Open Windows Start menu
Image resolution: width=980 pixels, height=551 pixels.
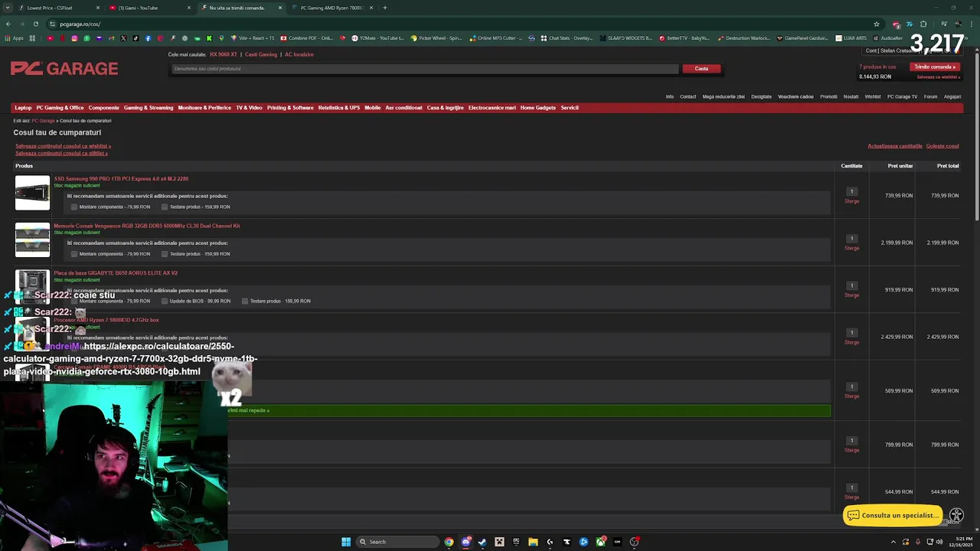[346, 542]
